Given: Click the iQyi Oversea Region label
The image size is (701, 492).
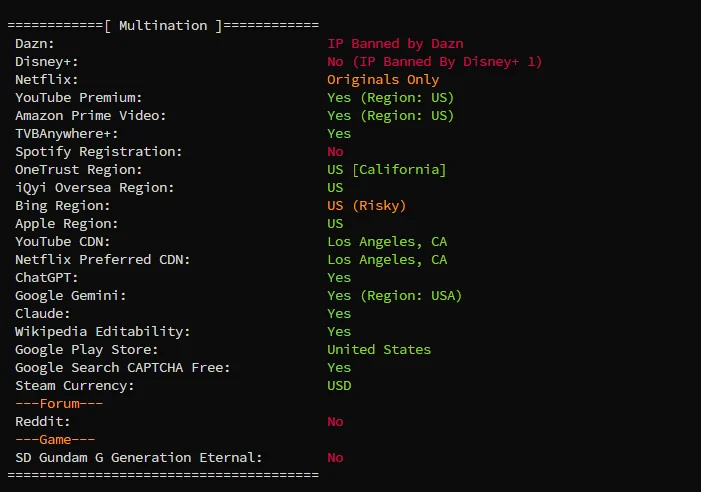Looking at the screenshot, I should click(x=95, y=187).
